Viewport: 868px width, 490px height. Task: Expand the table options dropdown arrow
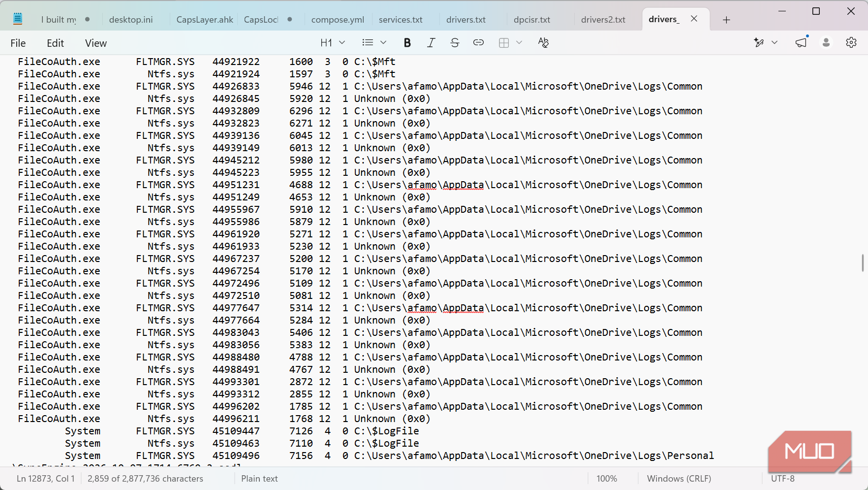pyautogui.click(x=519, y=43)
